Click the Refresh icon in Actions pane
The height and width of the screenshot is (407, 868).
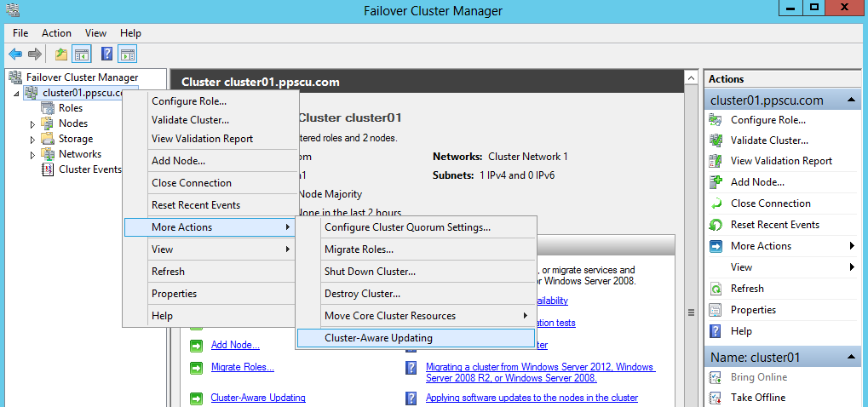pyautogui.click(x=716, y=289)
